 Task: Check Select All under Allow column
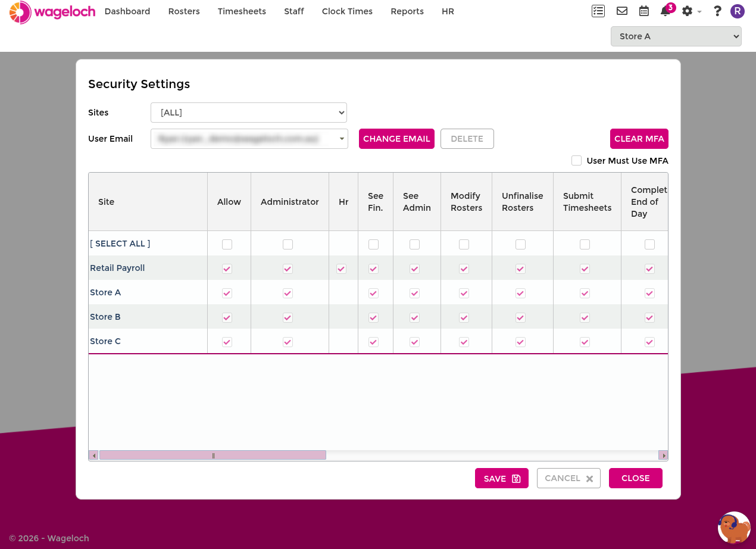point(227,244)
